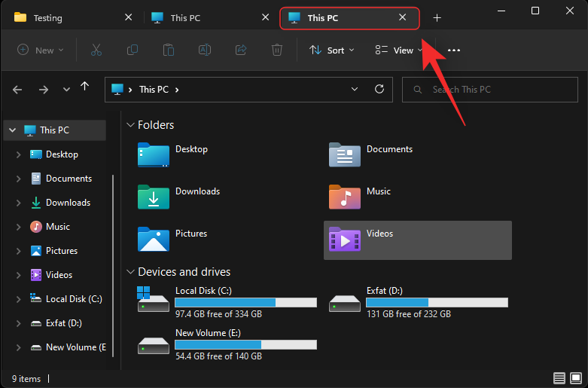Select This PC in navigation tree
Screen dimensions: 588x388
click(x=55, y=130)
